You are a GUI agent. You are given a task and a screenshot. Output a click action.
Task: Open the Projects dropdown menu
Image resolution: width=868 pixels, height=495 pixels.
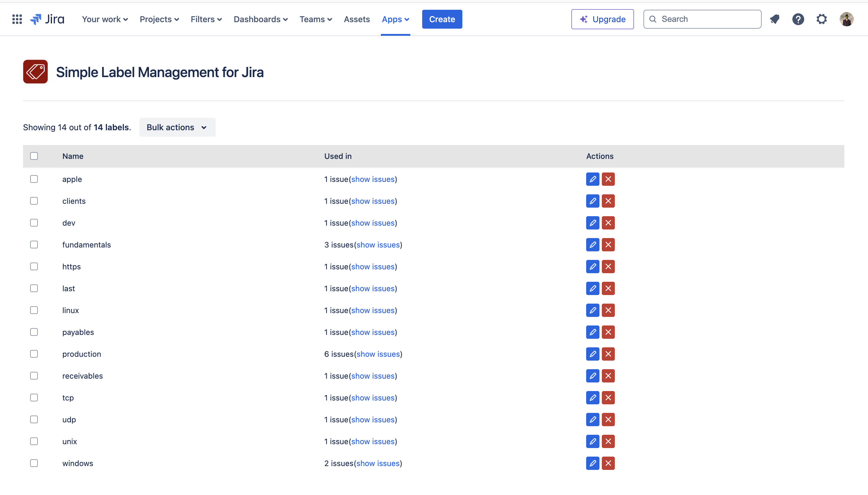[159, 19]
